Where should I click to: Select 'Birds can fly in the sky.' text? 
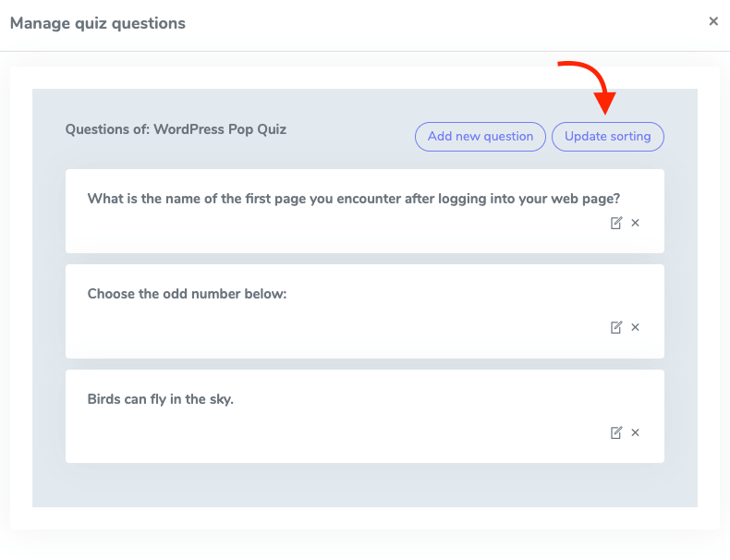click(x=160, y=399)
